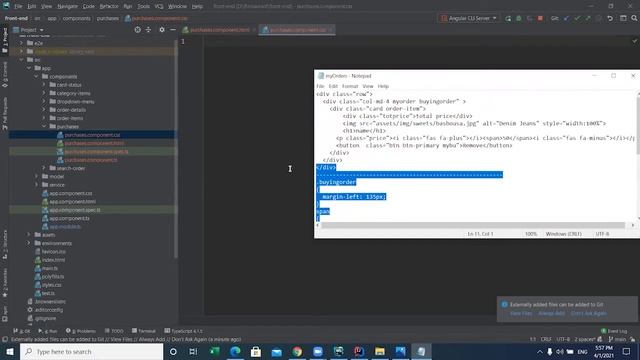The width and height of the screenshot is (640, 360).
Task: Open Edit menu in Notepad window
Action: coord(333,86)
